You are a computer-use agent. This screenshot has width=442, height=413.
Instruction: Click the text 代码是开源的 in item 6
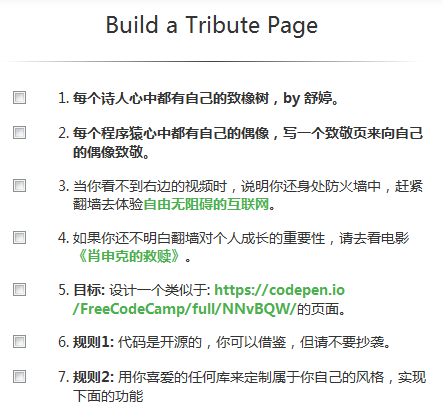click(160, 342)
